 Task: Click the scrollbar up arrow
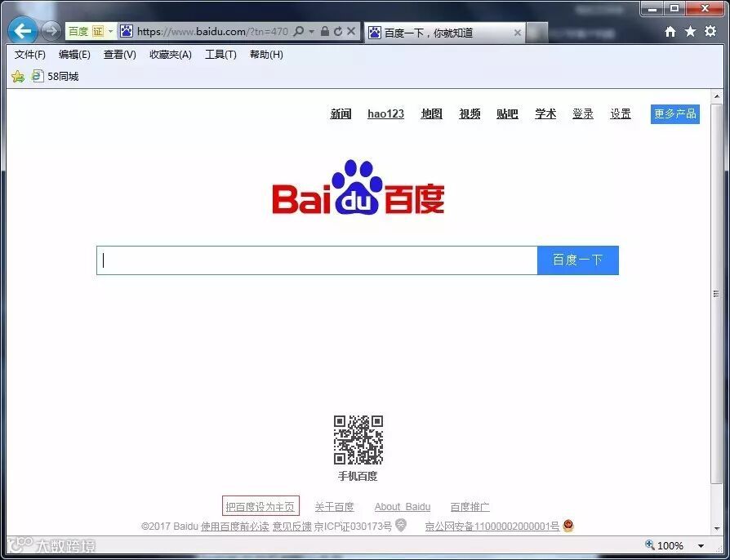717,96
